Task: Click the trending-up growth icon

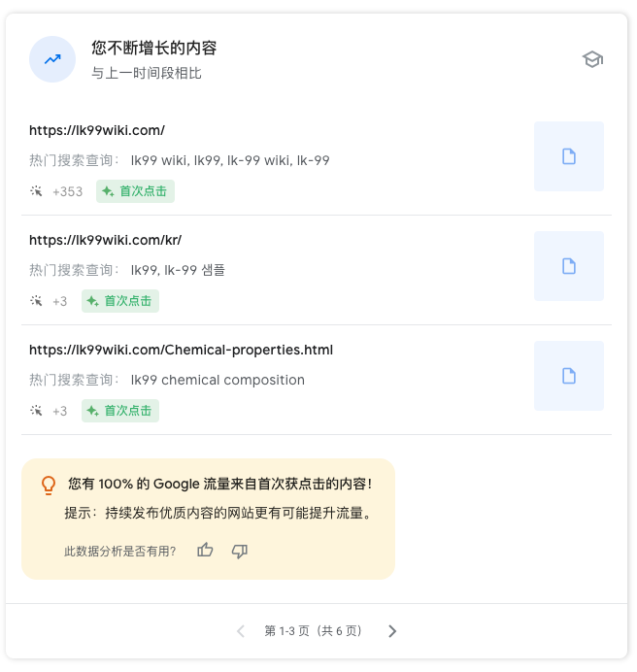Action: [52, 59]
